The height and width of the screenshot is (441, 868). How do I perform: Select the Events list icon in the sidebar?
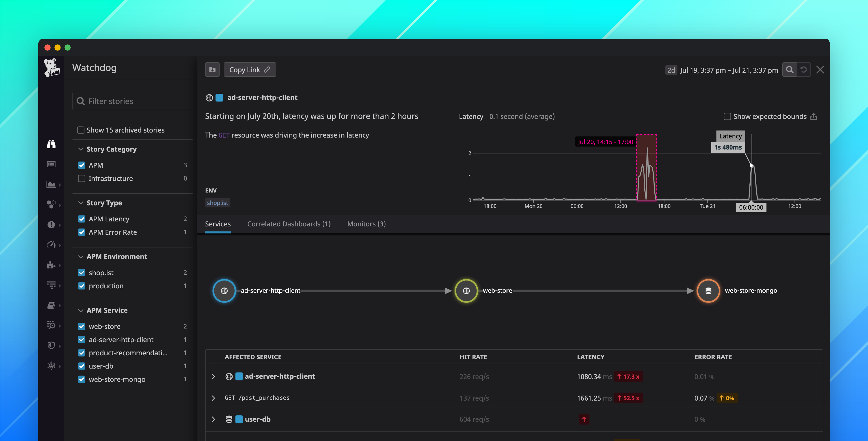[51, 164]
